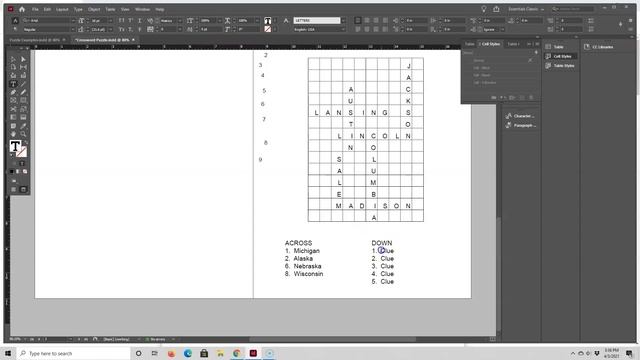
Task: Open the font style Regular dropdown
Action: pos(73,29)
